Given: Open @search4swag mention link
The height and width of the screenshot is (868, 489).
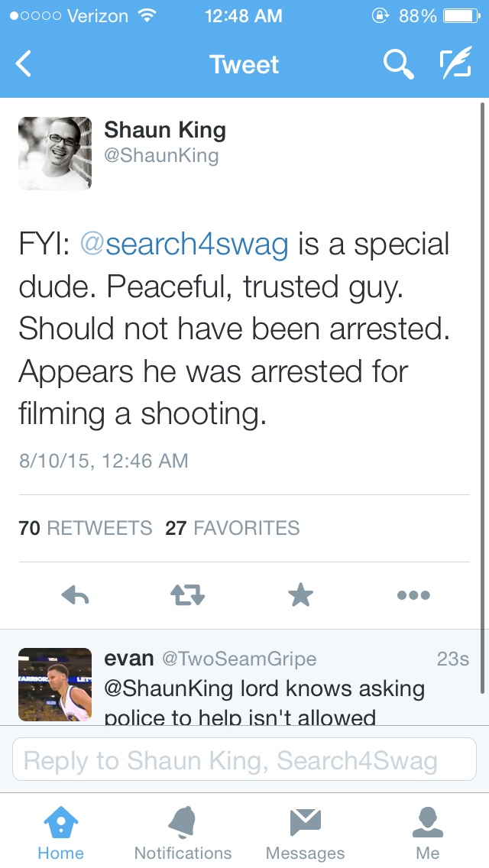Looking at the screenshot, I should 184,245.
